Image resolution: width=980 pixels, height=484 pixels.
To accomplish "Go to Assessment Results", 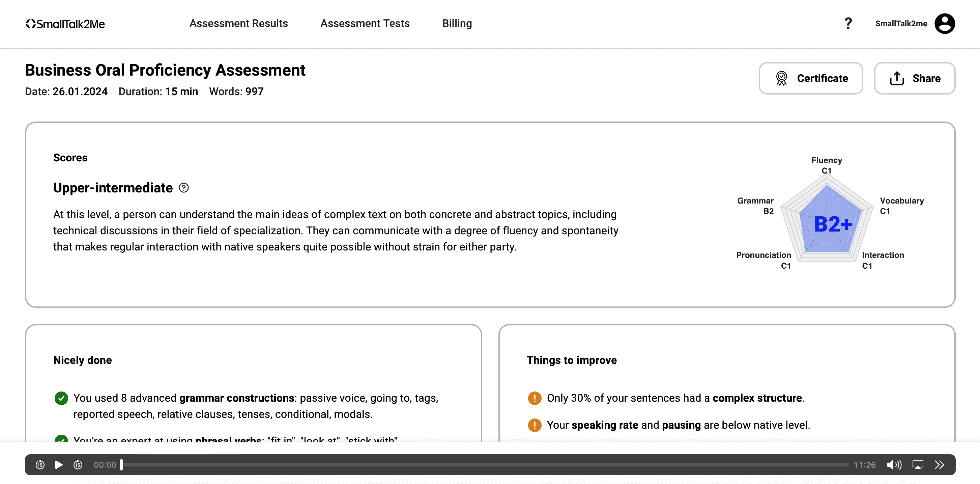I will (x=238, y=24).
